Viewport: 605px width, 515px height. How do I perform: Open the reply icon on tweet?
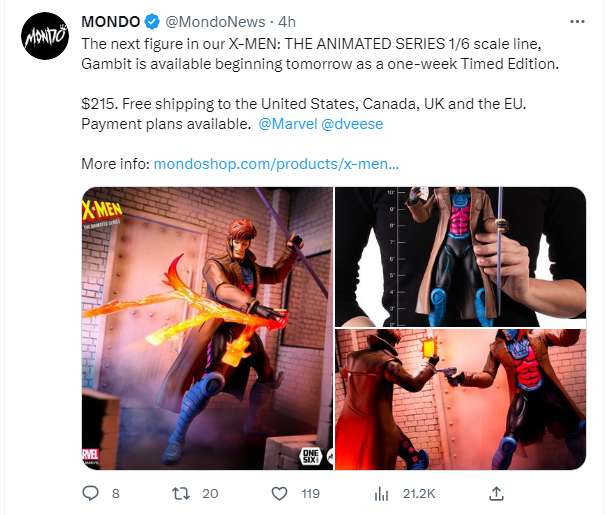coord(91,493)
